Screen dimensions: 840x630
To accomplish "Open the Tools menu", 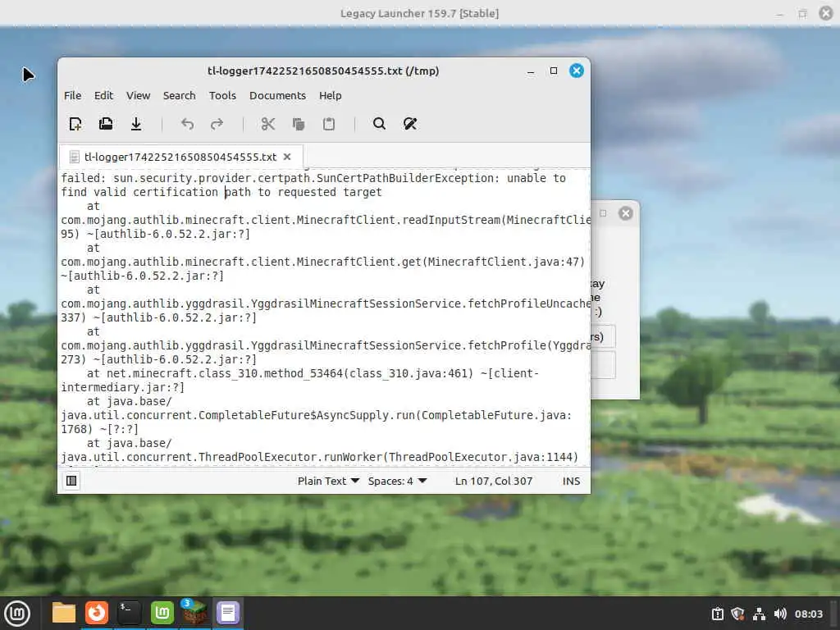I will 222,95.
